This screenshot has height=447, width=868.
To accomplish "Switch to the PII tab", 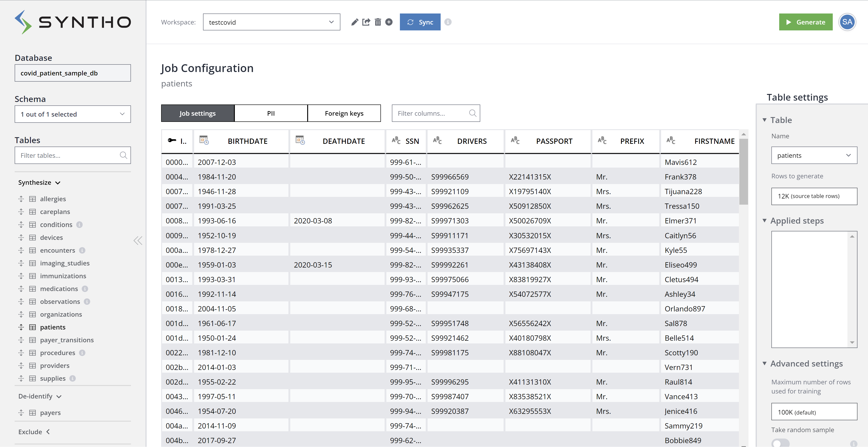I will (271, 113).
